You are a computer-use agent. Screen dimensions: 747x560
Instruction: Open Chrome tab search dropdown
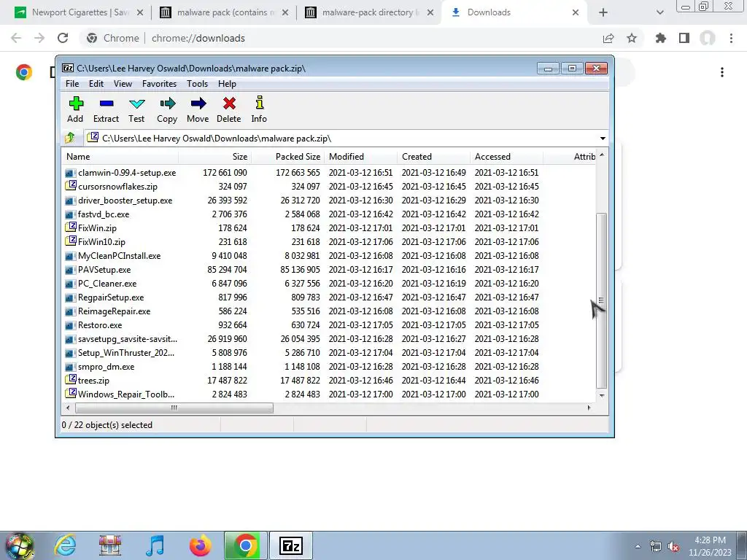(x=659, y=12)
